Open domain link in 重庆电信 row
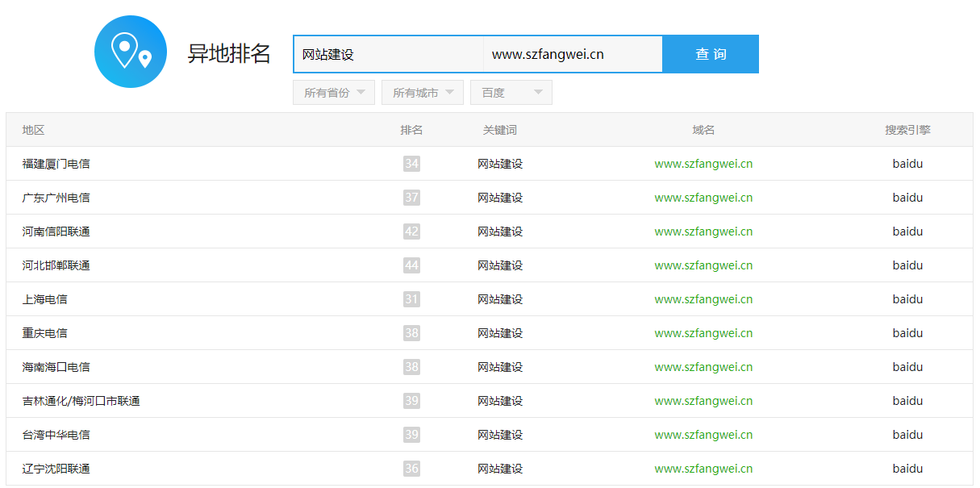The width and height of the screenshot is (980, 488). pos(703,333)
